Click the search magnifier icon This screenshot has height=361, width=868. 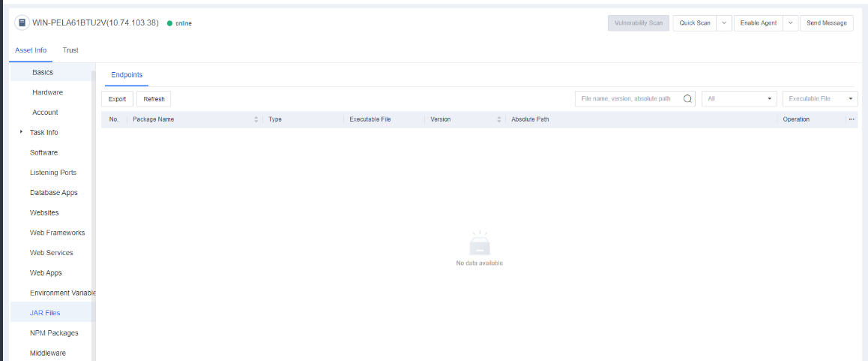[687, 99]
